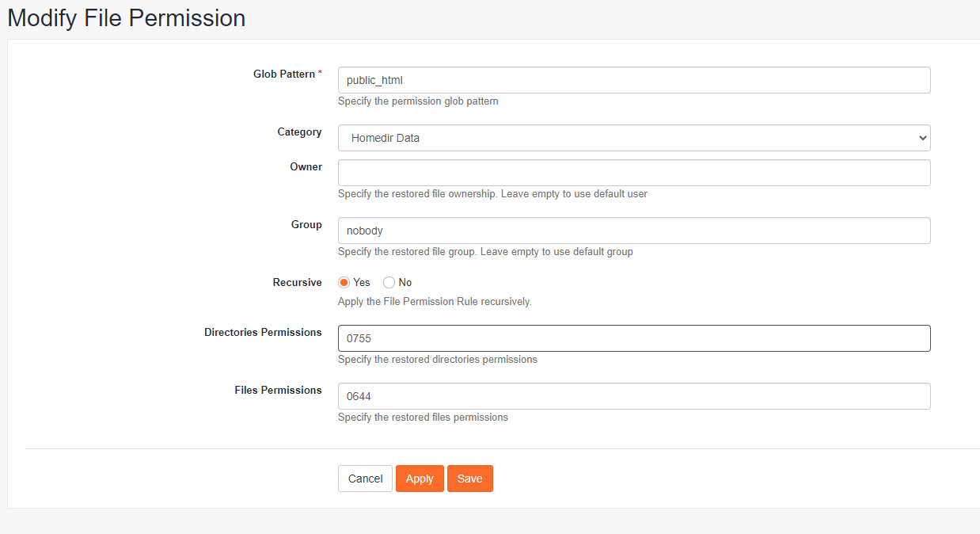This screenshot has height=534, width=980.
Task: Click the Category label
Action: (299, 132)
